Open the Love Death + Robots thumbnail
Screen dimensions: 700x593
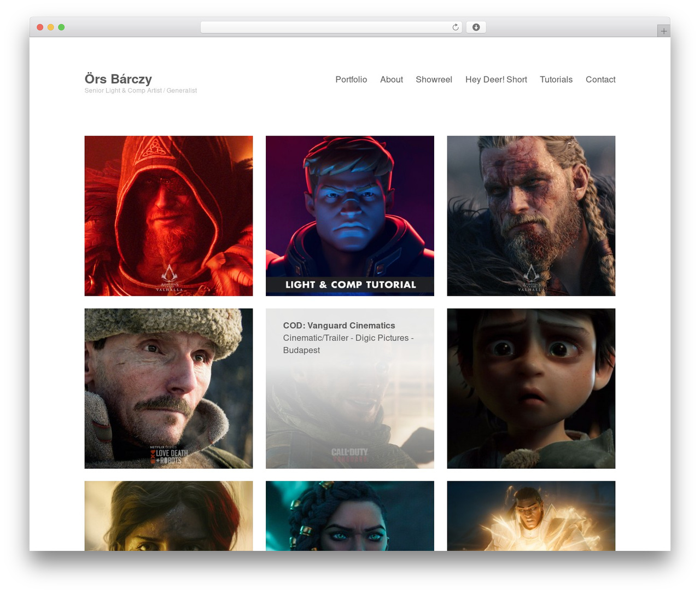(168, 388)
